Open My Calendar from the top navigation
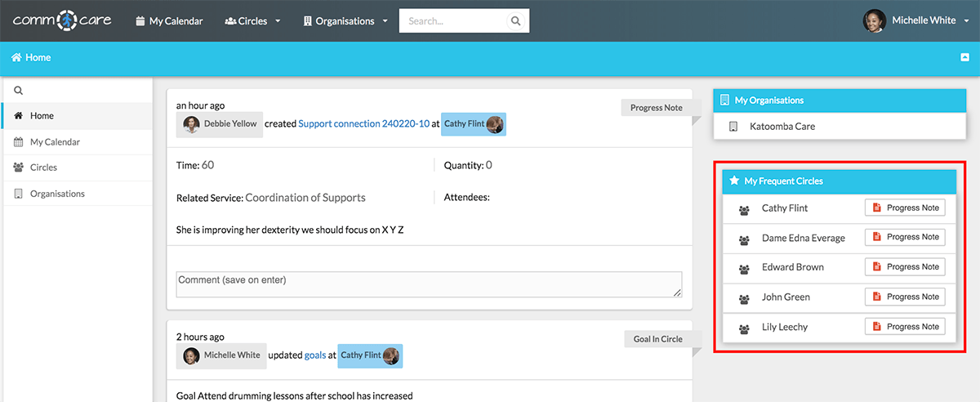 [169, 21]
